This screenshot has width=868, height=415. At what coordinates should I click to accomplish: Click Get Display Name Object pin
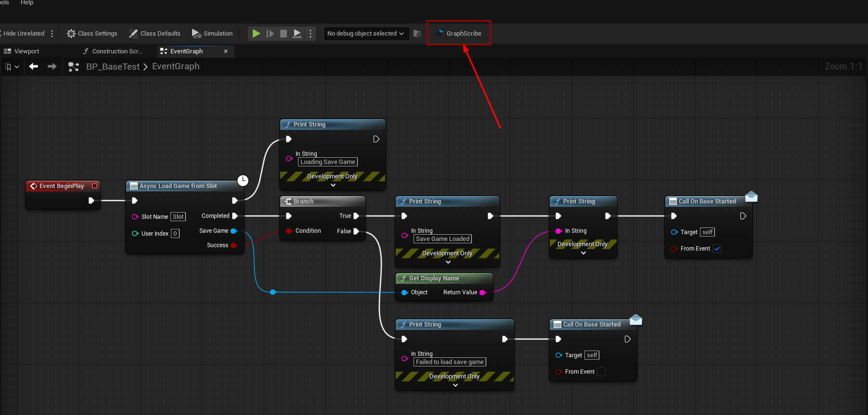(x=404, y=292)
